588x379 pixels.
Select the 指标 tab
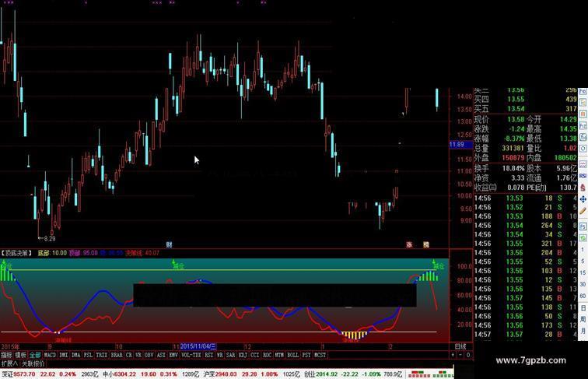tap(6, 355)
